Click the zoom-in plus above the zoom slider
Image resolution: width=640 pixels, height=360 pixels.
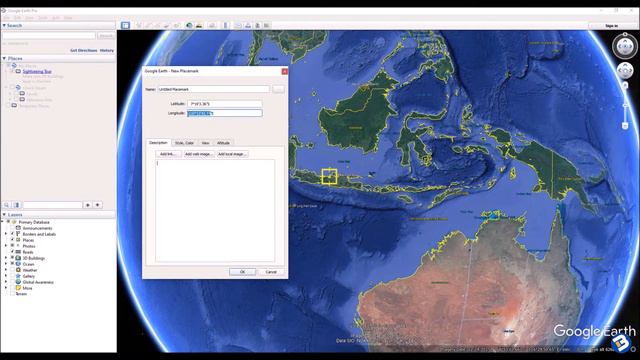[625, 85]
